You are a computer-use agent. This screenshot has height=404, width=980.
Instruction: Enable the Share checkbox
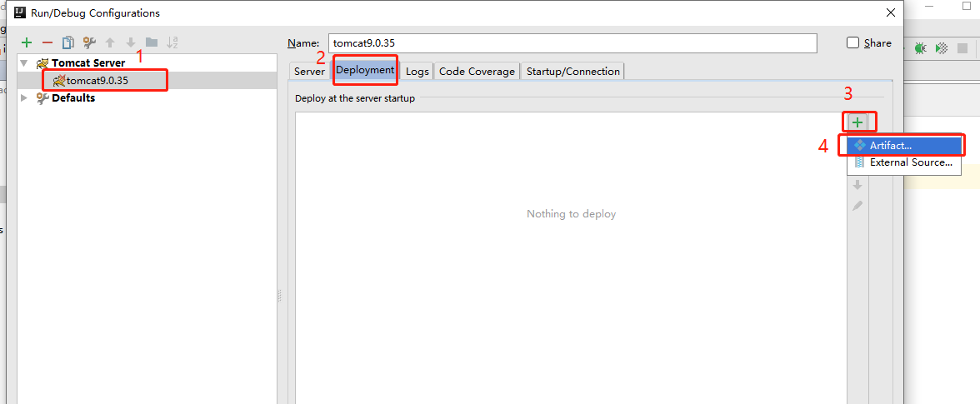coord(852,43)
